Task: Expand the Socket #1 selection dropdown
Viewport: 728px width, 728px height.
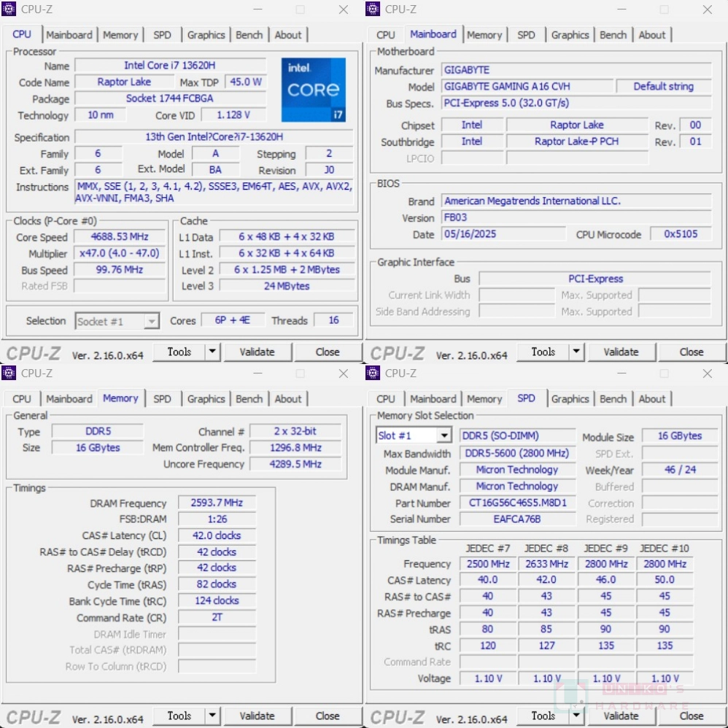Action: (x=151, y=321)
